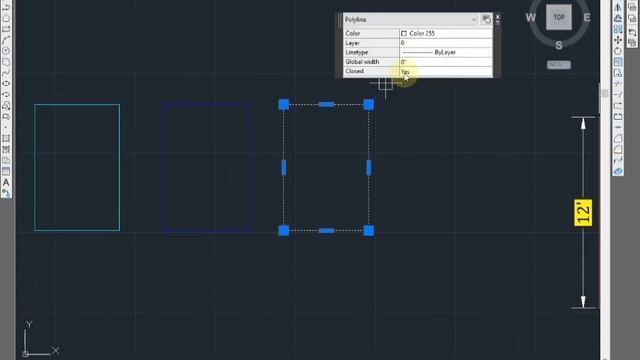Select the Trim modify tool

618,84
